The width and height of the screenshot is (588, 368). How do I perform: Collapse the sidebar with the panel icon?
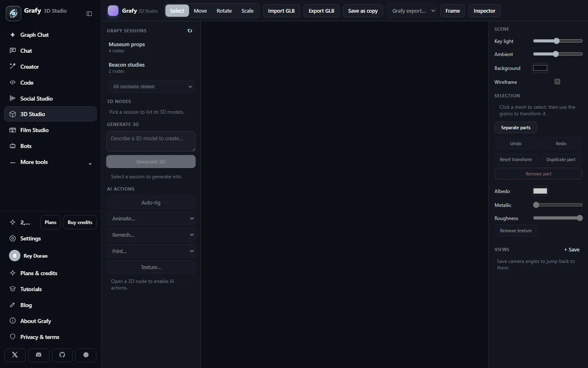(x=89, y=14)
